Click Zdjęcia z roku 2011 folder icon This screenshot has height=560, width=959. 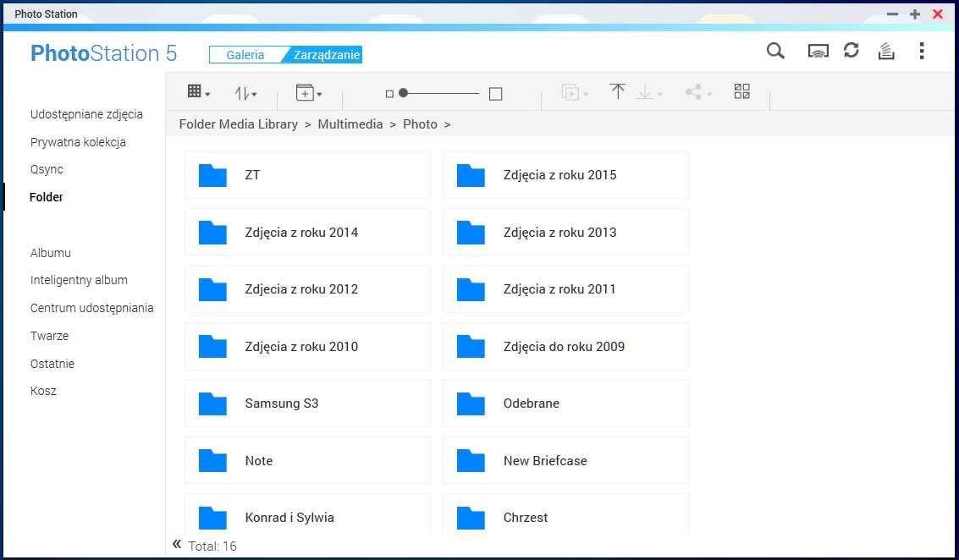click(471, 289)
